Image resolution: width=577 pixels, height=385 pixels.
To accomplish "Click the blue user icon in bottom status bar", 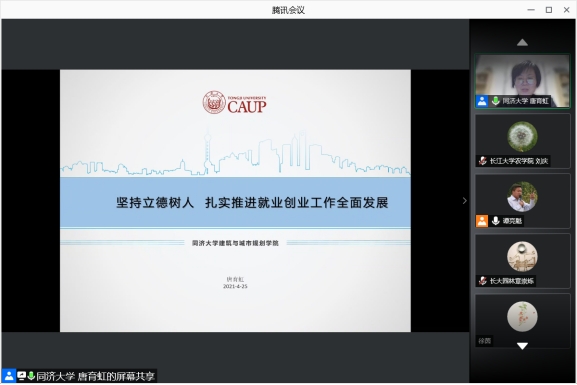I will pos(9,376).
